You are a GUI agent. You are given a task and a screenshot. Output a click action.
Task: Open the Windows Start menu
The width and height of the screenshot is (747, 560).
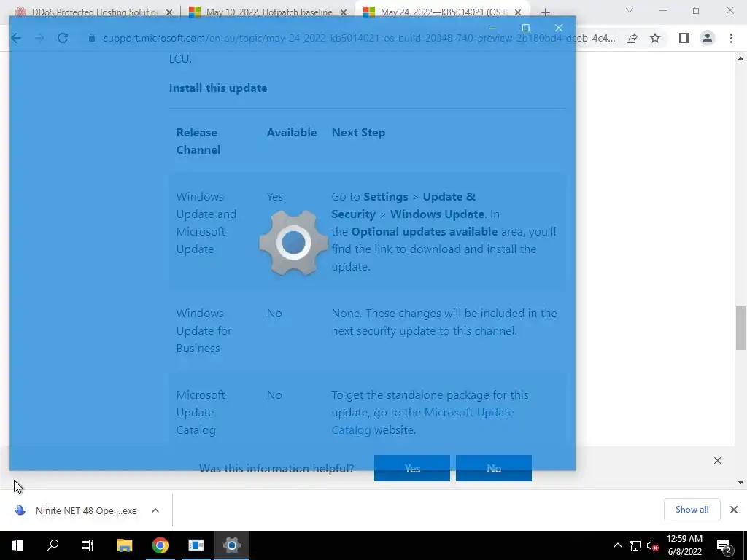tap(18, 545)
